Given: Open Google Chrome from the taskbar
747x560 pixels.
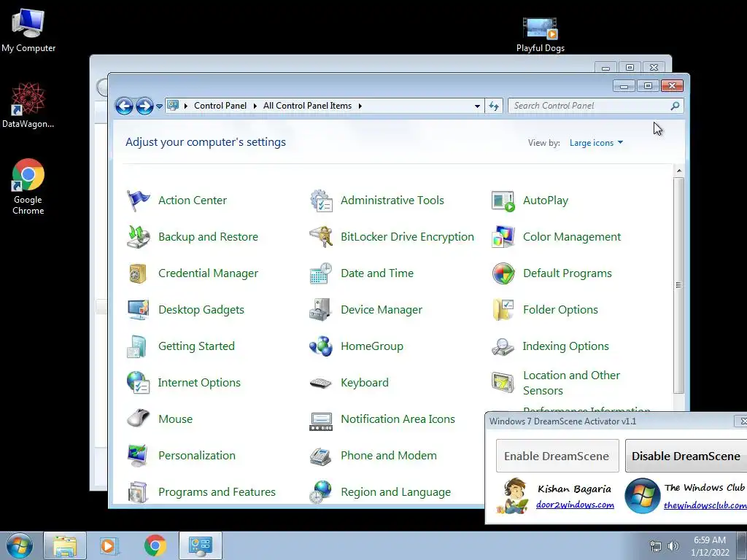Looking at the screenshot, I should point(155,545).
